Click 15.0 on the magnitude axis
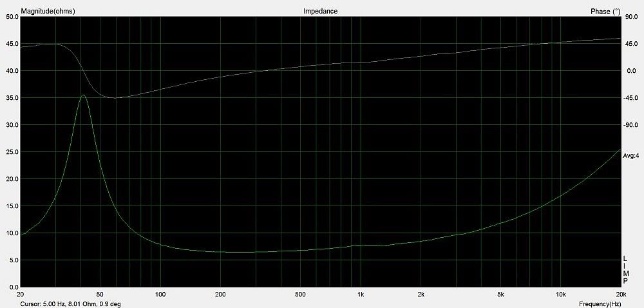Screen dimensions: 644x308 12,206
